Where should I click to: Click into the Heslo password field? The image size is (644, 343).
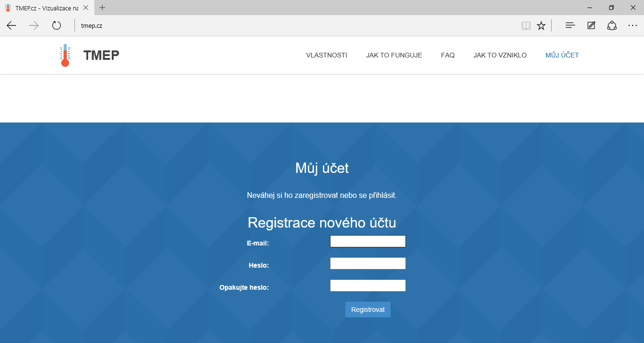(x=368, y=263)
